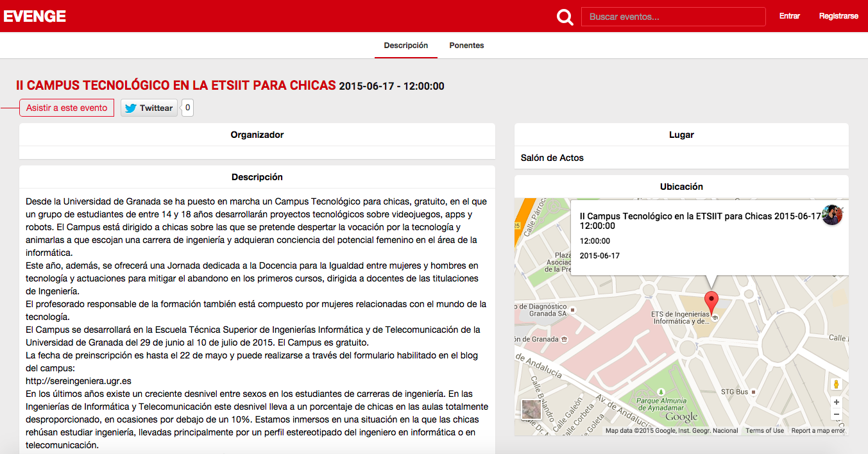Switch to the Descripción tab

point(406,46)
